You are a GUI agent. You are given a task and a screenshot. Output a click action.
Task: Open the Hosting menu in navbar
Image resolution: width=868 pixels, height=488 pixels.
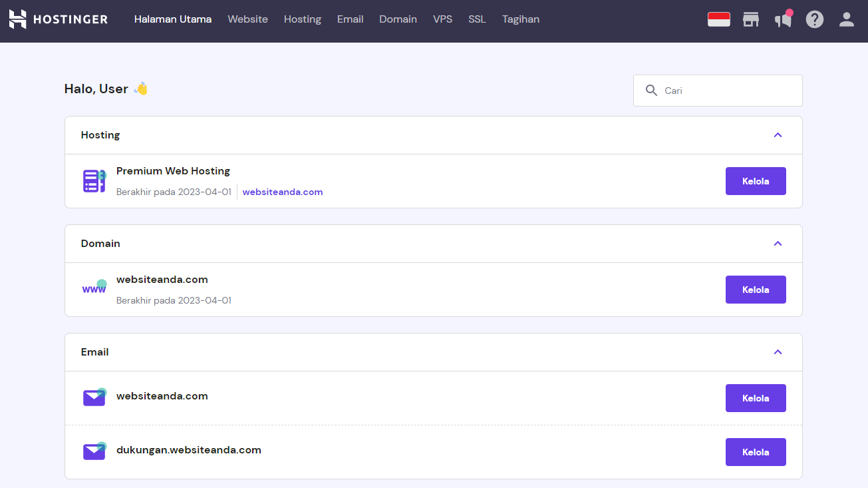[303, 19]
